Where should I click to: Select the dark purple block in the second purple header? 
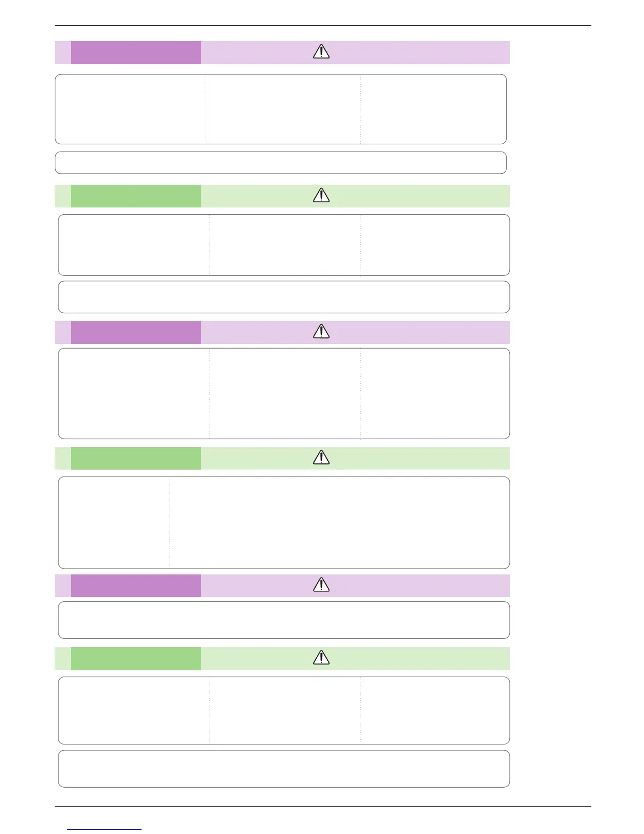click(x=136, y=332)
